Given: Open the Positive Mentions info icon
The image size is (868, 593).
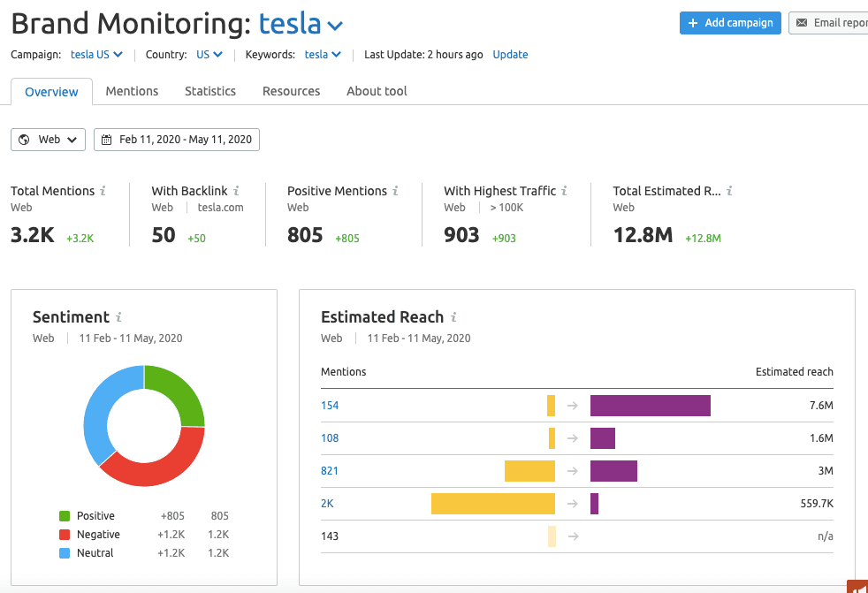Looking at the screenshot, I should pyautogui.click(x=395, y=191).
